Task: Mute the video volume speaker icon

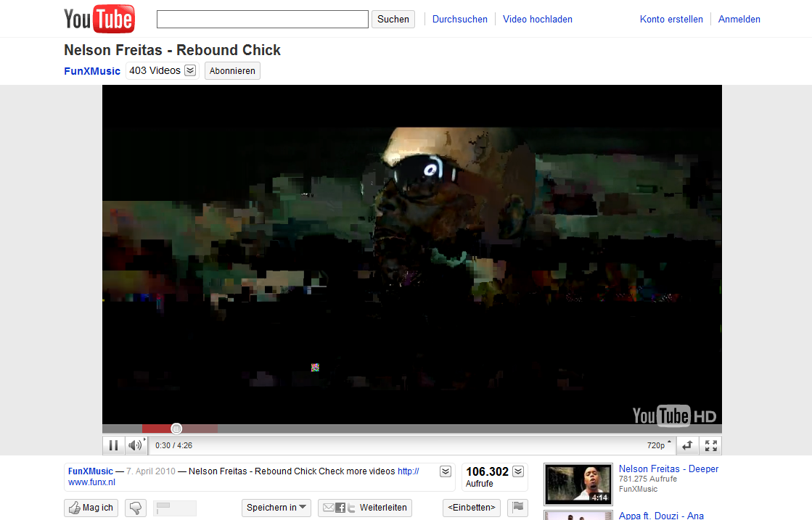Action: pyautogui.click(x=136, y=445)
